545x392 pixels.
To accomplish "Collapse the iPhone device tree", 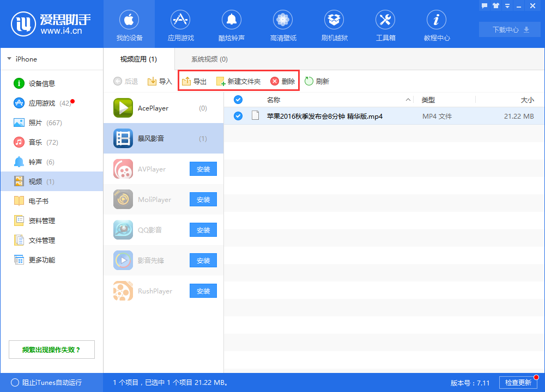I will click(9, 59).
